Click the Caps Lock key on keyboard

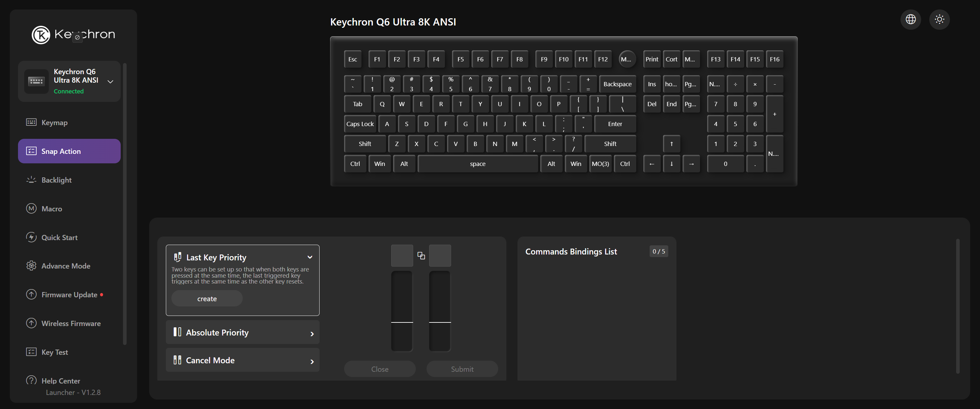pos(359,124)
